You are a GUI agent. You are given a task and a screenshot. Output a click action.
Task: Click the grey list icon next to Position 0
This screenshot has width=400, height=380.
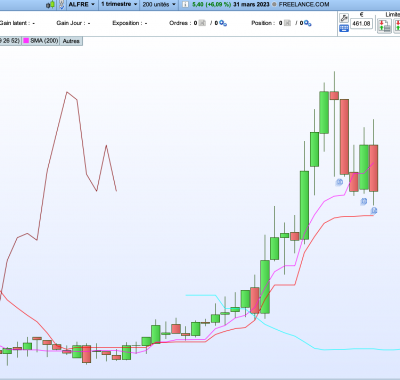coord(287,23)
